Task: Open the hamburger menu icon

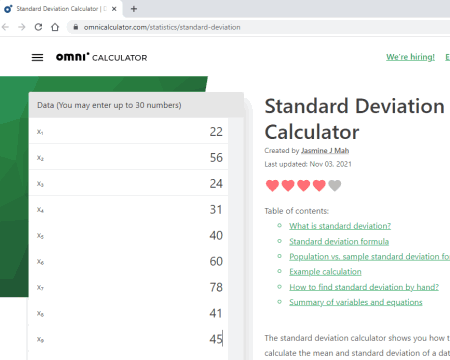Action: click(37, 58)
